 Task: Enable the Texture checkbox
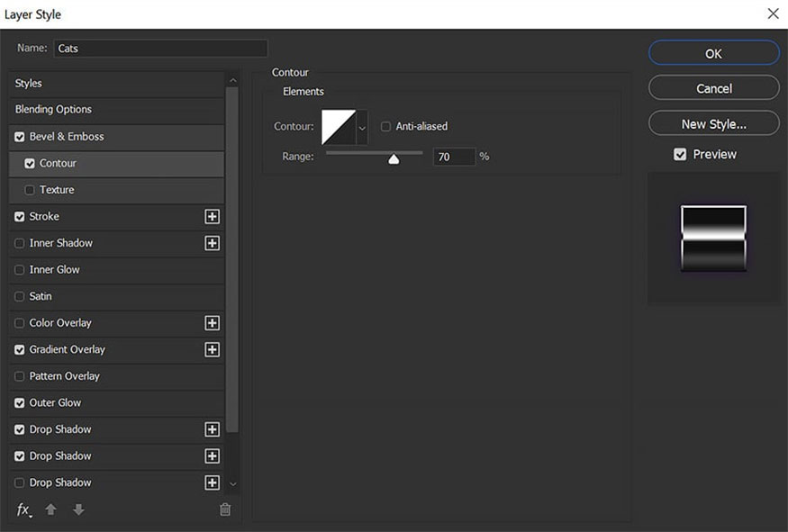click(30, 190)
